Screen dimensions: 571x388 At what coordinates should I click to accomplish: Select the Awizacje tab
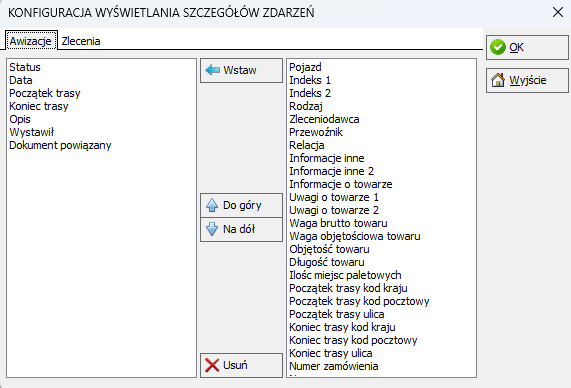[31, 41]
